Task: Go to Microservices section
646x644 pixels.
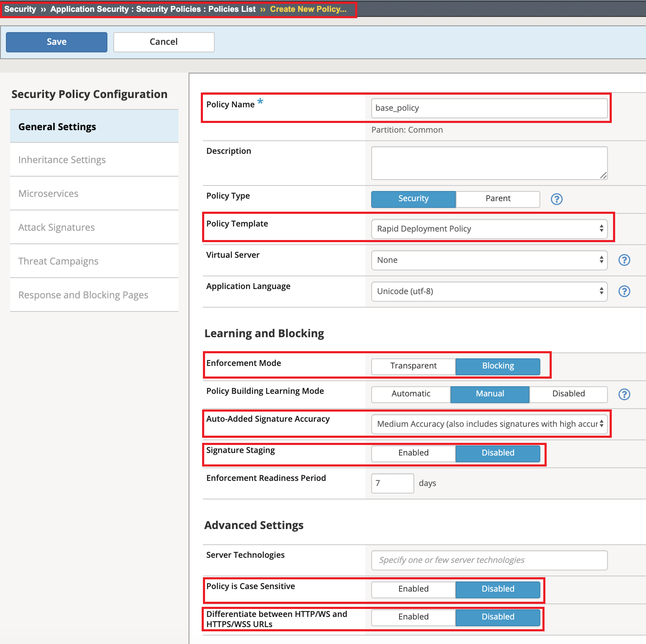Action: point(94,194)
